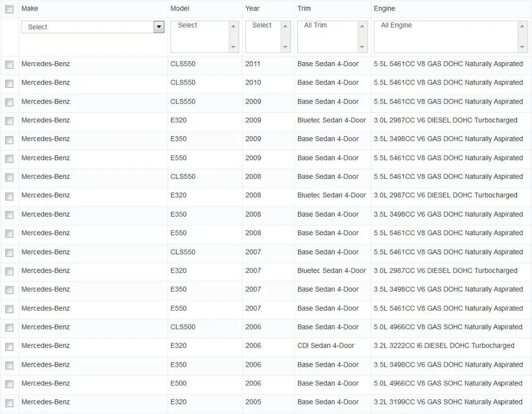Screen dimensions: 532x414
Task: Check the 2009 E550 row checkbox
Action: [x=10, y=159]
